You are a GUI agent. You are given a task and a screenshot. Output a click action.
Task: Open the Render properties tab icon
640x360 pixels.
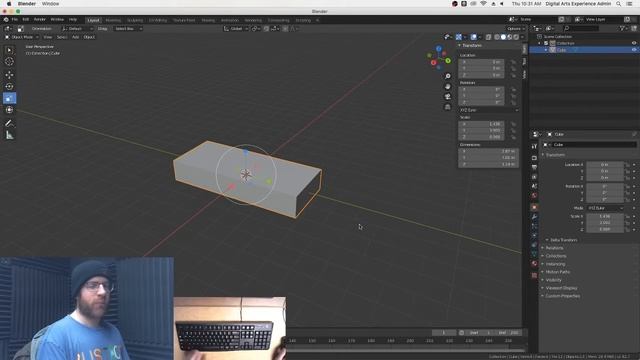(534, 158)
